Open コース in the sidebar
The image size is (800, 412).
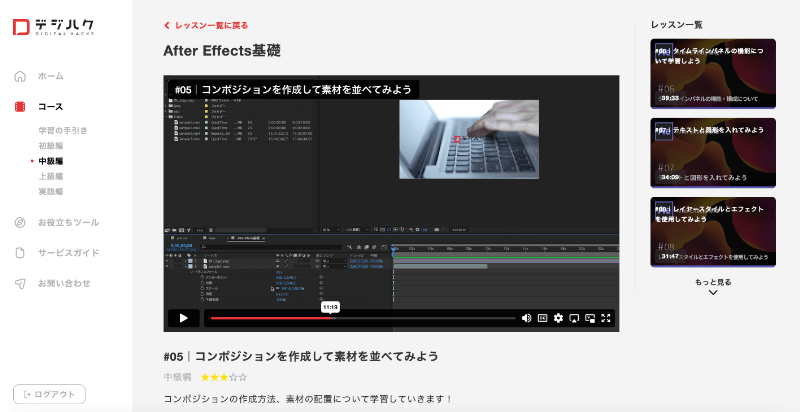click(x=50, y=106)
